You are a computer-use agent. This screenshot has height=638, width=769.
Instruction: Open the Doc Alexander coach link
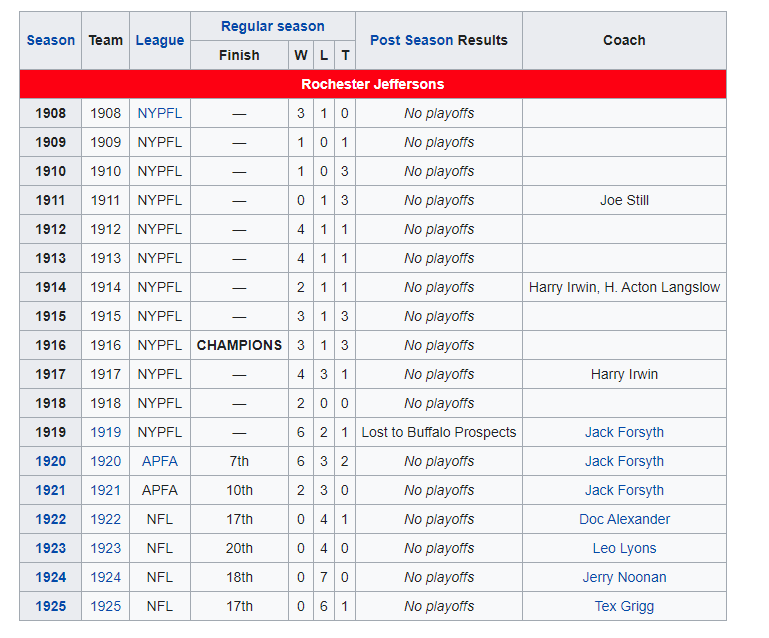624,519
